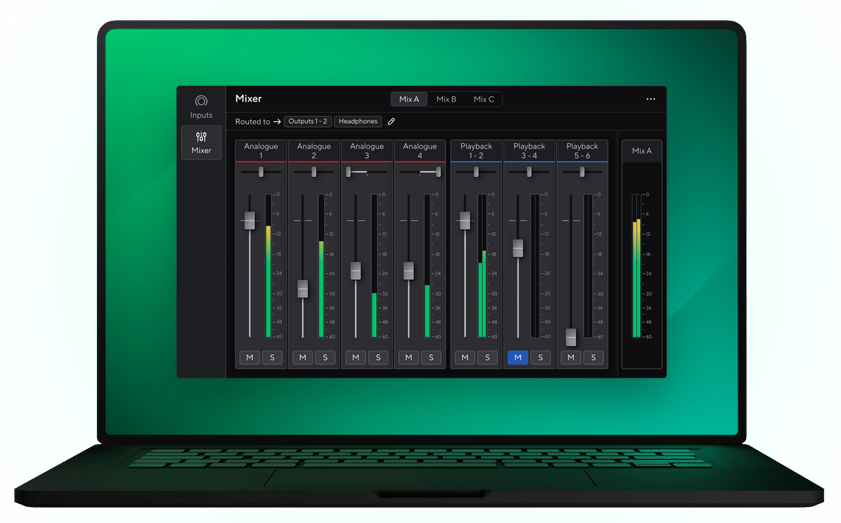This screenshot has height=523, width=841.
Task: Click the Outputs 1 - 2 routing button
Action: coord(307,122)
